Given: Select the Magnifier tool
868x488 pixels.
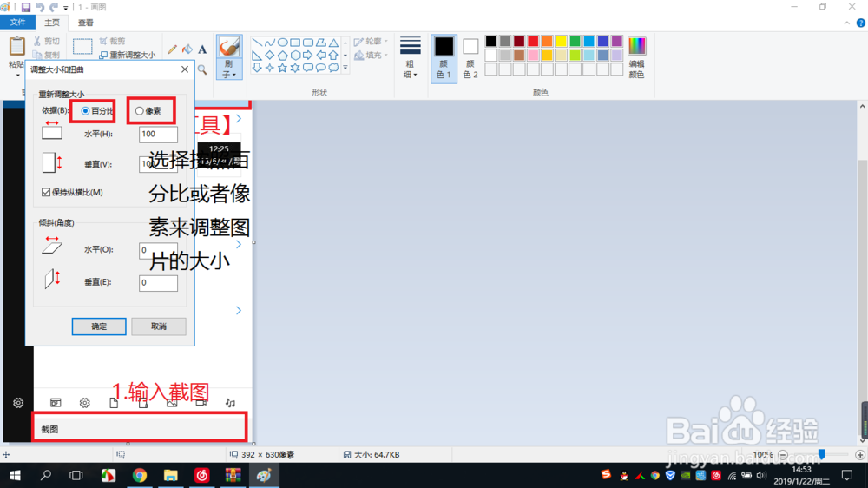Looking at the screenshot, I should coord(202,69).
